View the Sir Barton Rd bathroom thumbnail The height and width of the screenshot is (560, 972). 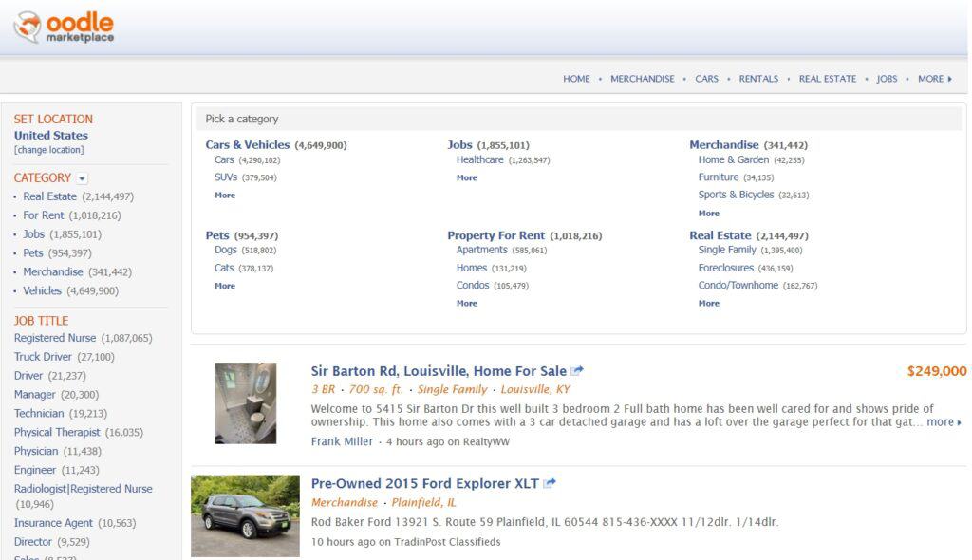[x=246, y=403]
